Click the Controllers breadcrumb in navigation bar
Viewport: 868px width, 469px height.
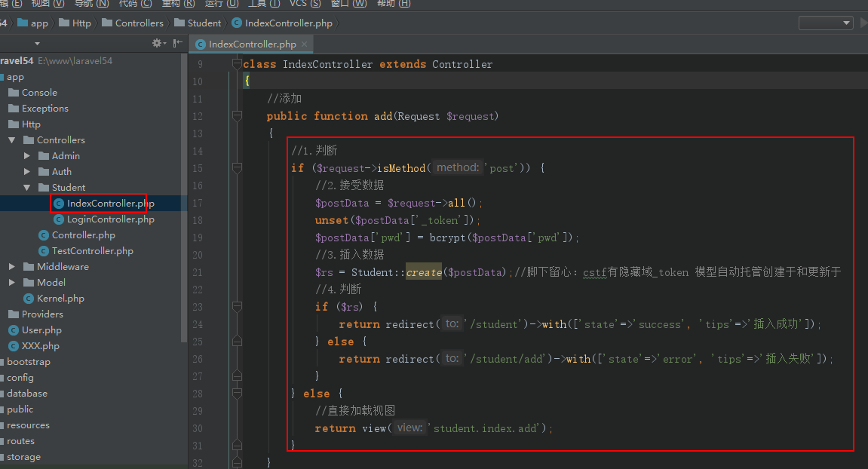(139, 23)
